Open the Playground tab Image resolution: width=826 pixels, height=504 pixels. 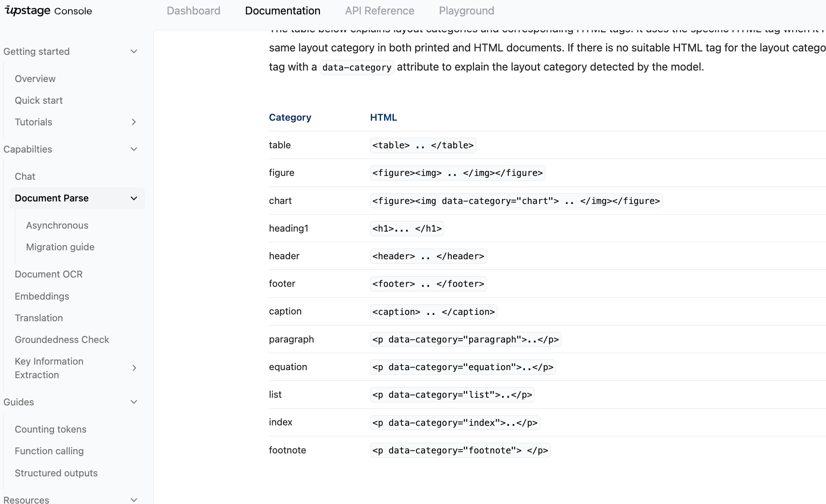click(x=466, y=11)
